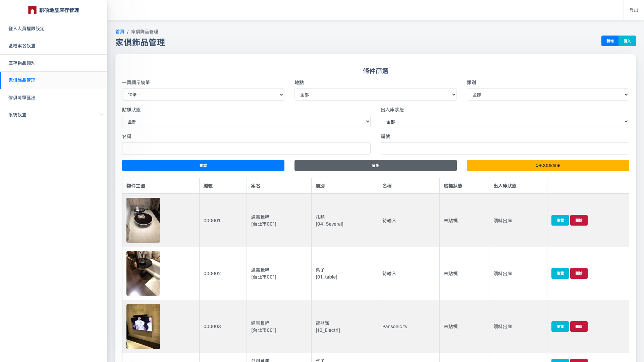The height and width of the screenshot is (362, 644).
Task: Open the 貼標狀態 status dropdown
Action: [x=246, y=121]
